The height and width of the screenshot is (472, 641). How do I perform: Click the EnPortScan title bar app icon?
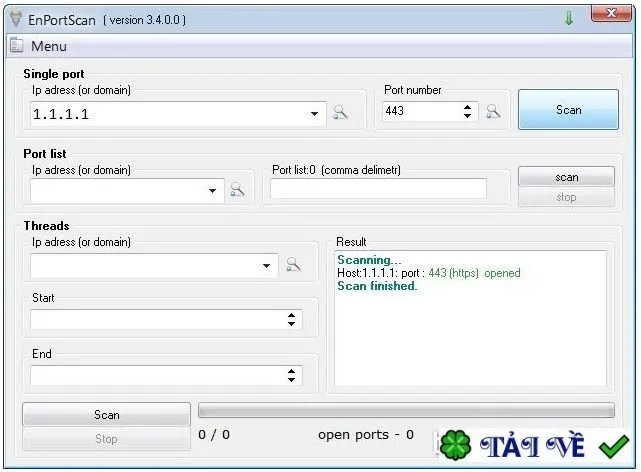(x=16, y=18)
